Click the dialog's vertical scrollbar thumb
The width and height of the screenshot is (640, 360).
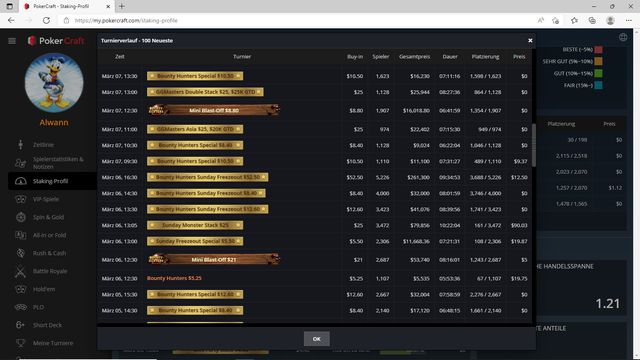pos(533,145)
